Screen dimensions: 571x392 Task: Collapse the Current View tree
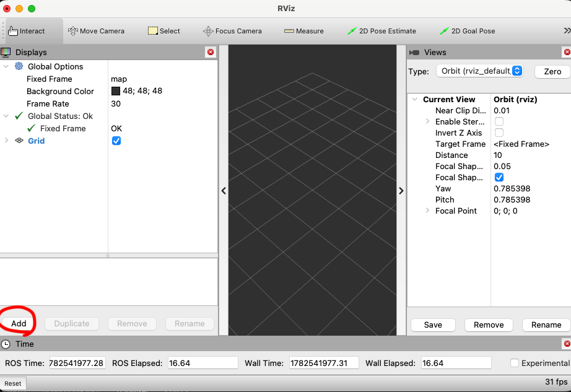pos(415,99)
